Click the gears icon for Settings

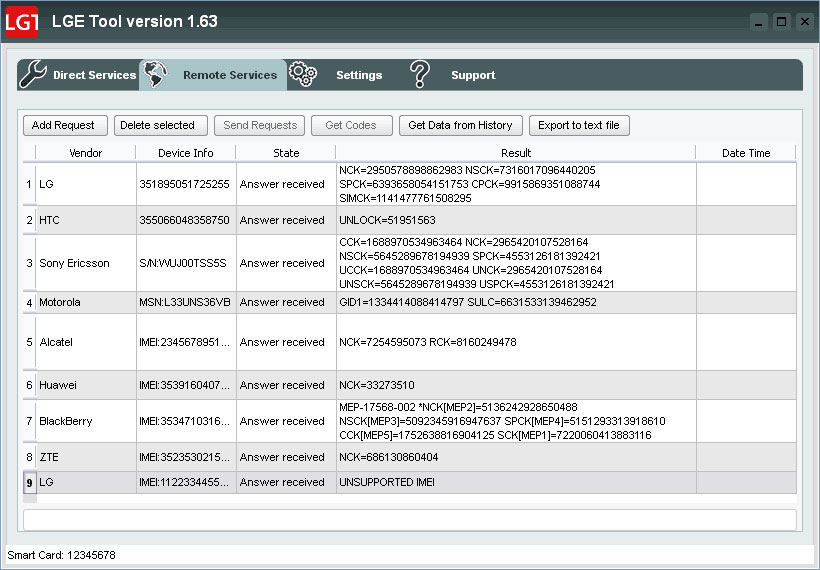coord(303,74)
